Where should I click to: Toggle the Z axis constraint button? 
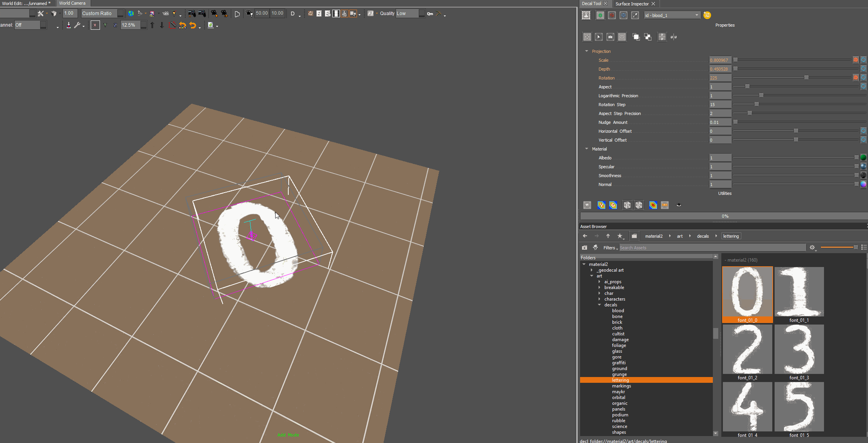point(115,25)
